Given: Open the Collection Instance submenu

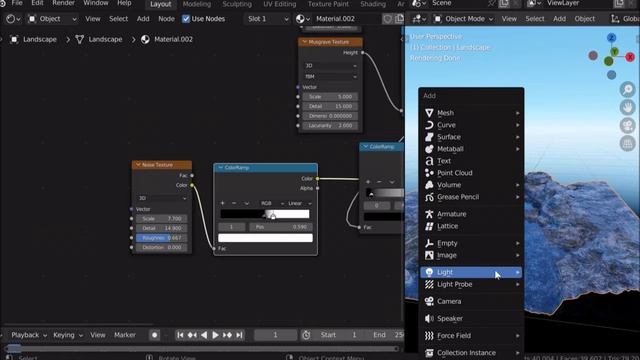Looking at the screenshot, I should pyautogui.click(x=471, y=353).
